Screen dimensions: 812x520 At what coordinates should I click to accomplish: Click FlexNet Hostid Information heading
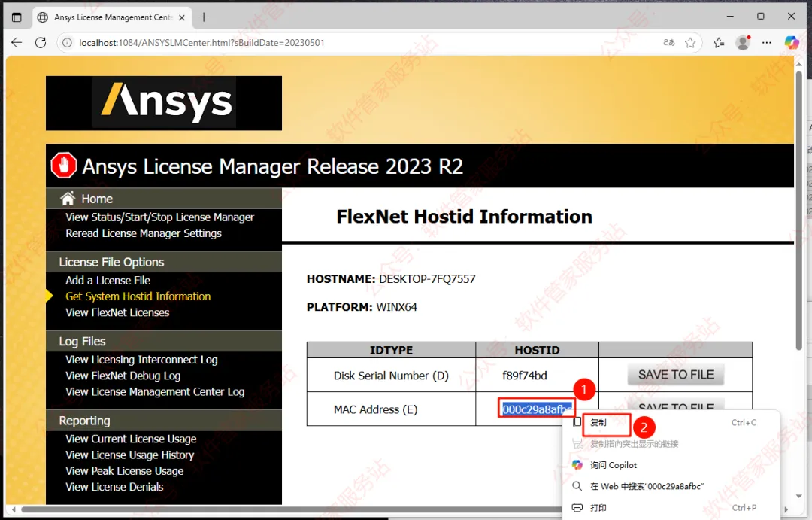click(x=464, y=216)
